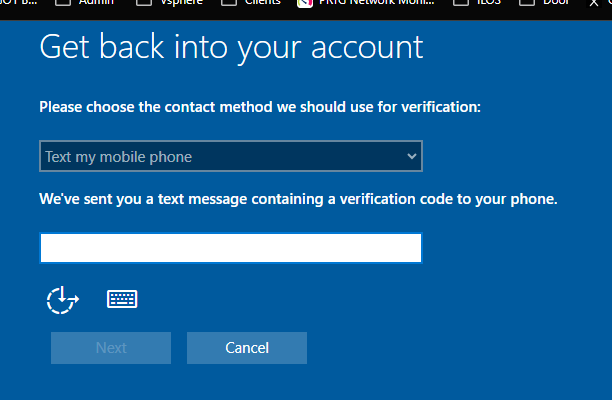612x400 pixels.
Task: Open the PRTG Network Monitor bookmark label
Action: (377, 2)
